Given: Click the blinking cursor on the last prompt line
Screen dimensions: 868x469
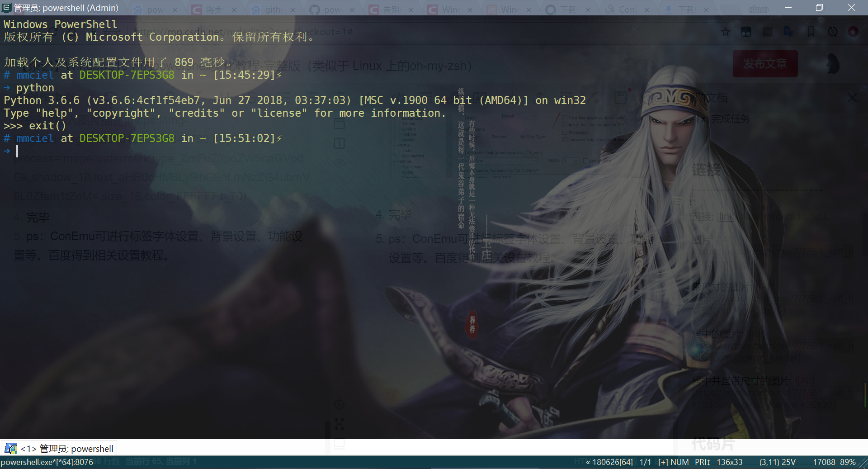Looking at the screenshot, I should click(x=17, y=151).
